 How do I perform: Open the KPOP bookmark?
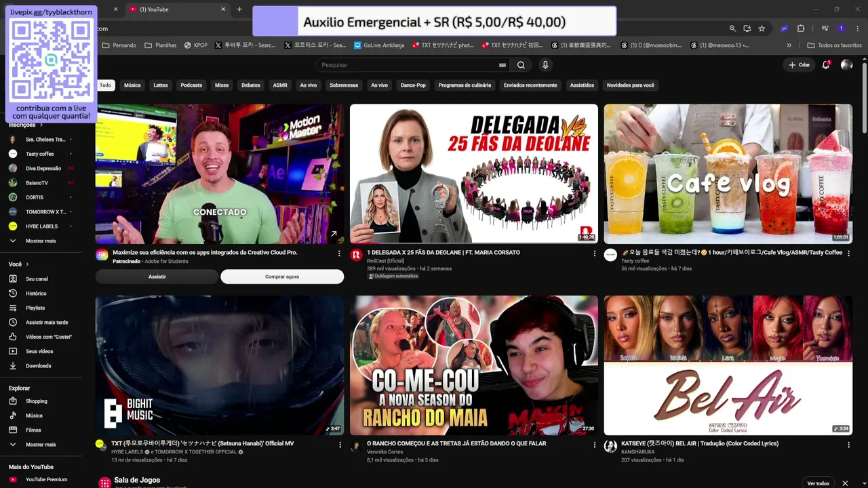[195, 45]
